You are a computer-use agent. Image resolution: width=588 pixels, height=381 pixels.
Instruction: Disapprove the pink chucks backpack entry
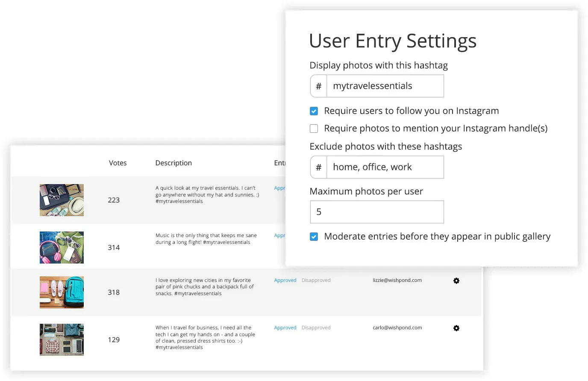(316, 281)
